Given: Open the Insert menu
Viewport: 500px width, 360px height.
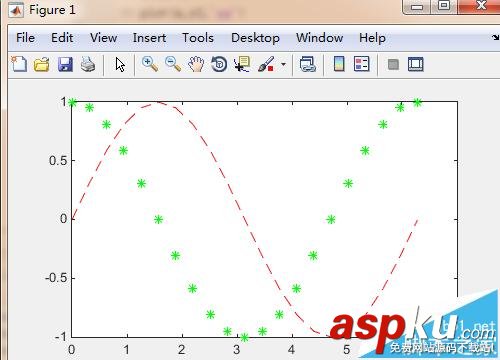Looking at the screenshot, I should click(149, 38).
